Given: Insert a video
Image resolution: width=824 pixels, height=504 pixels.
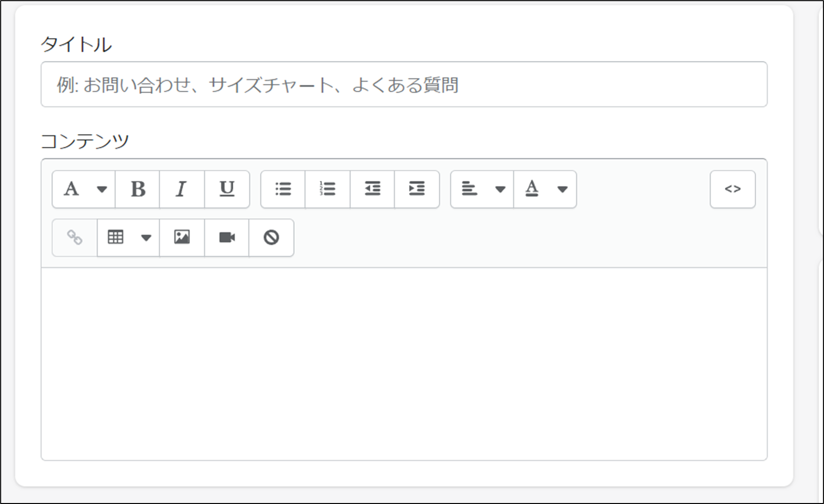Looking at the screenshot, I should (x=227, y=238).
